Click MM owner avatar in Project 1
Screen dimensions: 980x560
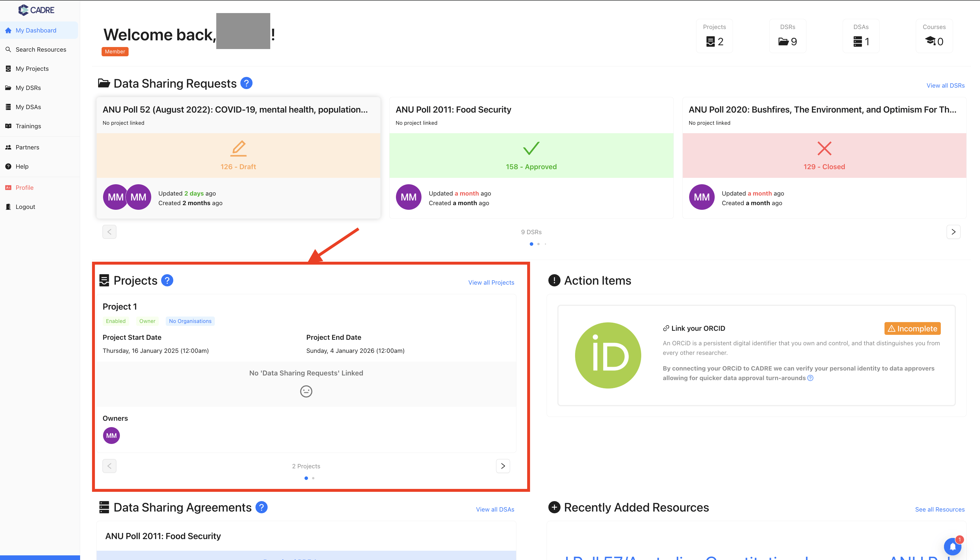tap(111, 436)
